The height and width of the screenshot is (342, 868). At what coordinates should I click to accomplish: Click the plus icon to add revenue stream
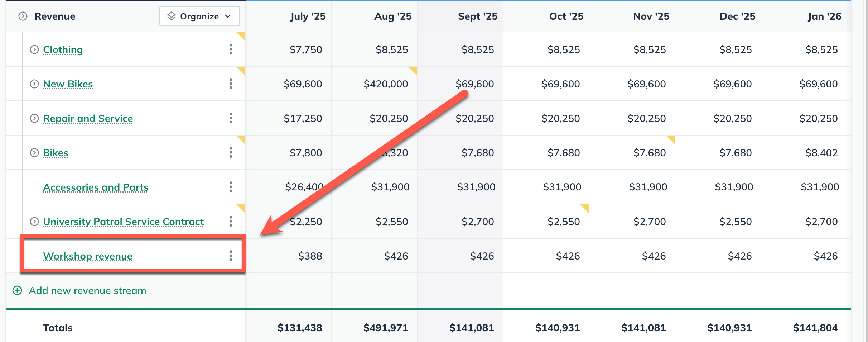click(x=17, y=290)
